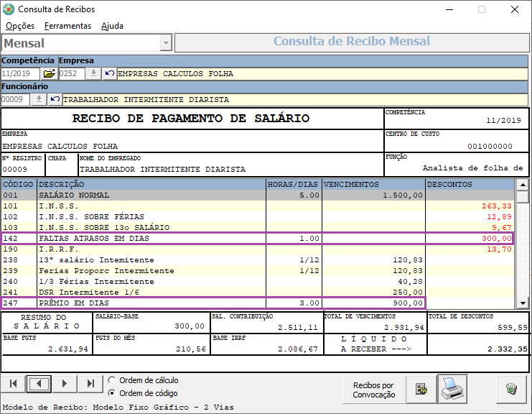This screenshot has height=414, width=532.
Task: Select row 1/3 Férias Intermitente
Action: click(258, 282)
